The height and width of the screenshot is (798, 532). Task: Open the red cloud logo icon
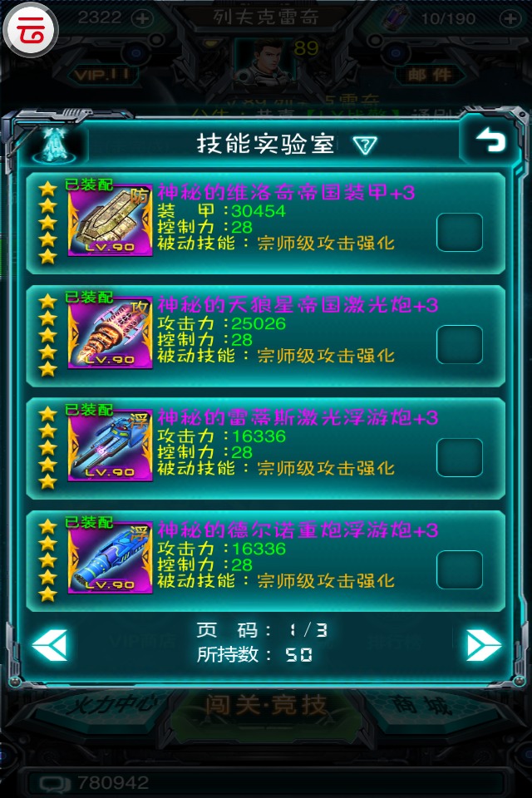point(31,30)
